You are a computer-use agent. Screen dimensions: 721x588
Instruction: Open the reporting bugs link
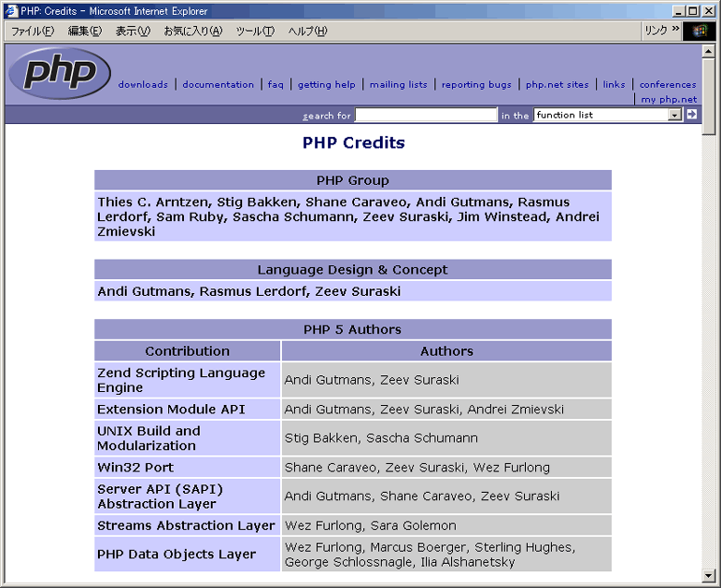(x=476, y=84)
